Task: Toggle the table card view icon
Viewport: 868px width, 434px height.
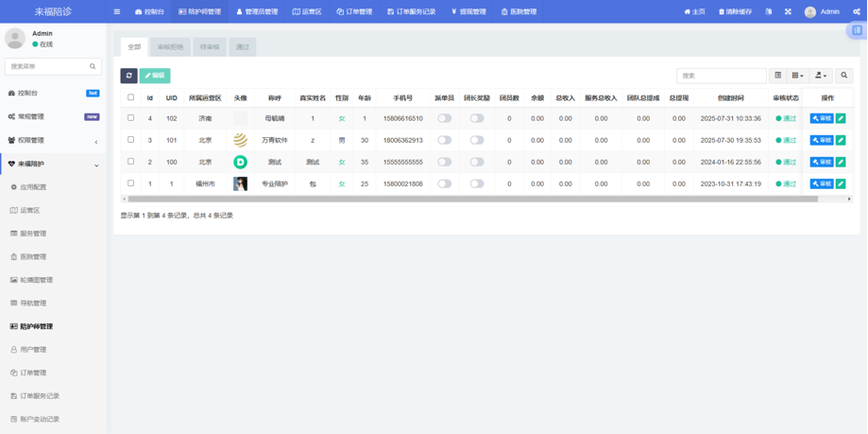Action: click(x=778, y=76)
